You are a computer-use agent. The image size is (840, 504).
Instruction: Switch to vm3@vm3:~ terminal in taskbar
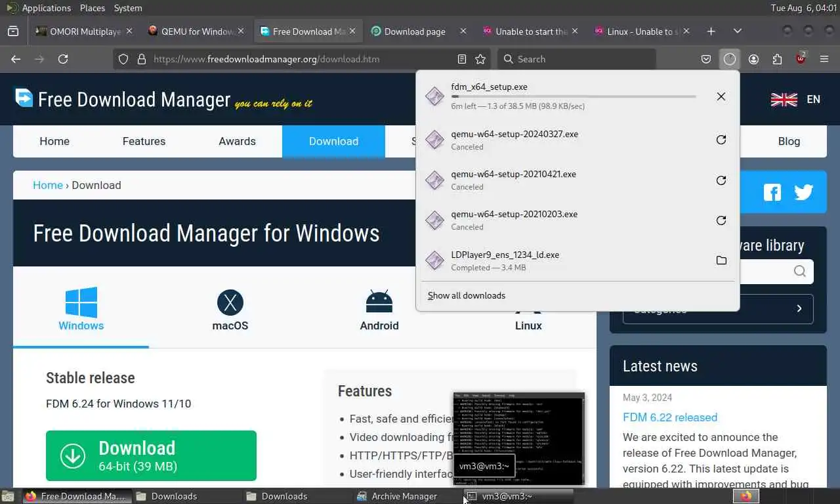[518, 496]
